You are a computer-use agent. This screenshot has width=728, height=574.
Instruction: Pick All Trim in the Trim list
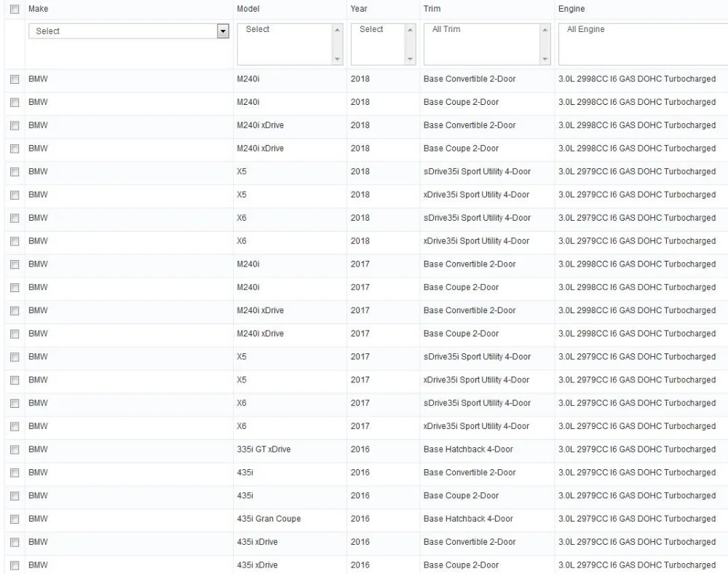pyautogui.click(x=446, y=29)
